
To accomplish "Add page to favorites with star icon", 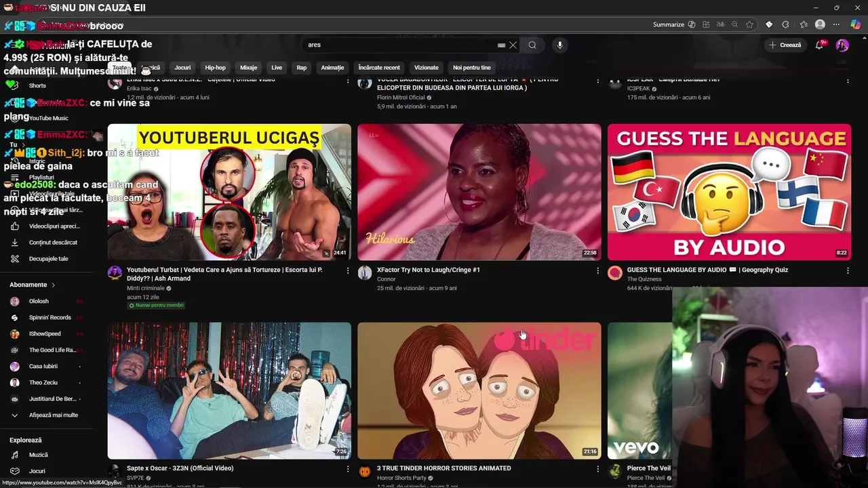I will [749, 24].
